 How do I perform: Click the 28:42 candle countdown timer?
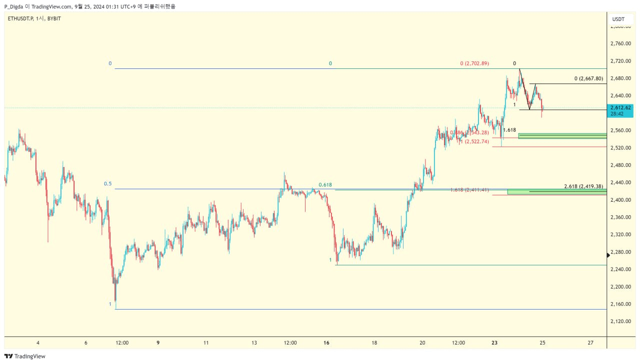pos(617,114)
